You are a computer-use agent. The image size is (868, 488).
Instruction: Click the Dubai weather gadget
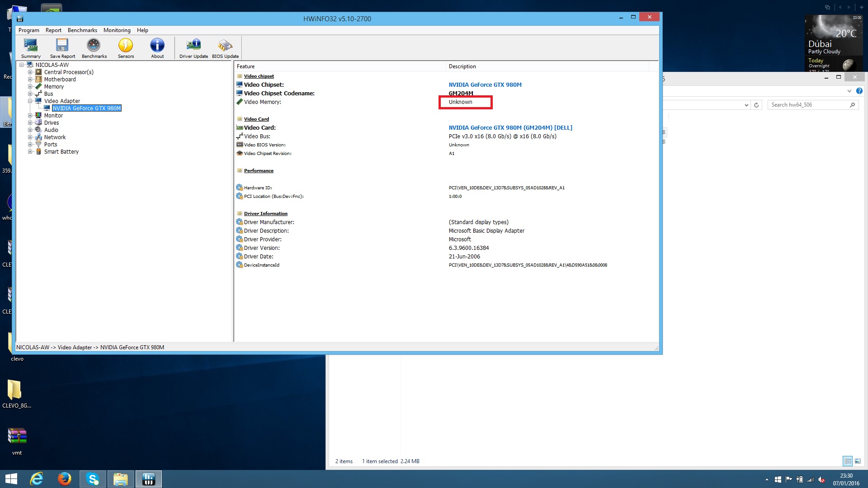[x=834, y=43]
